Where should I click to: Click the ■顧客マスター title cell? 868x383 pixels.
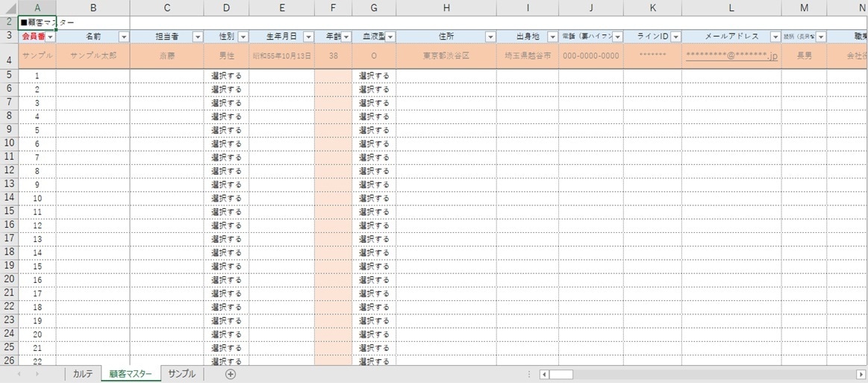[37, 22]
